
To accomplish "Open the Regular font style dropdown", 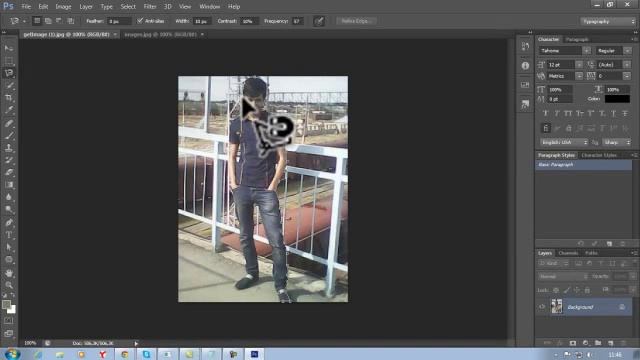I will point(627,51).
